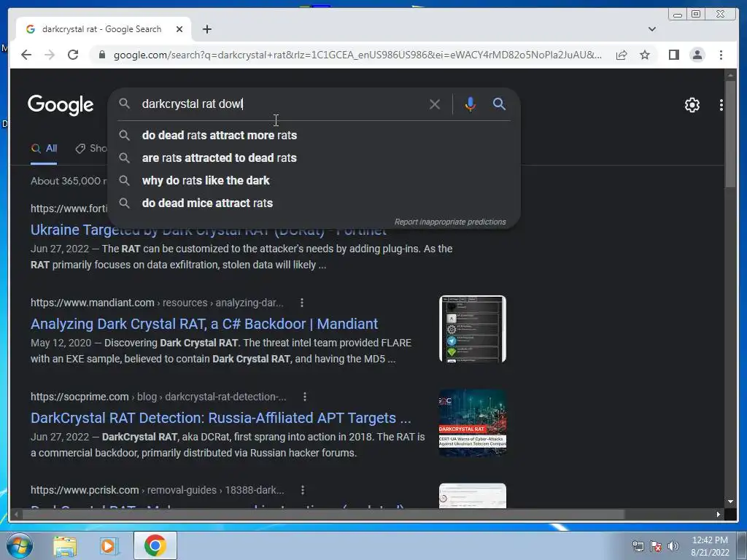Open Mandiant result thumbnail image
This screenshot has width=747, height=560.
coord(473,329)
